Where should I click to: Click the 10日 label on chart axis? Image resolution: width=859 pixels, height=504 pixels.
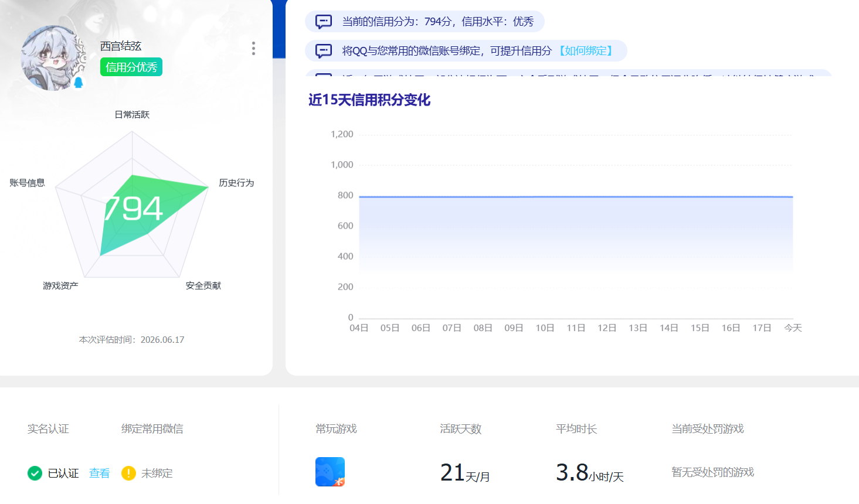click(545, 328)
